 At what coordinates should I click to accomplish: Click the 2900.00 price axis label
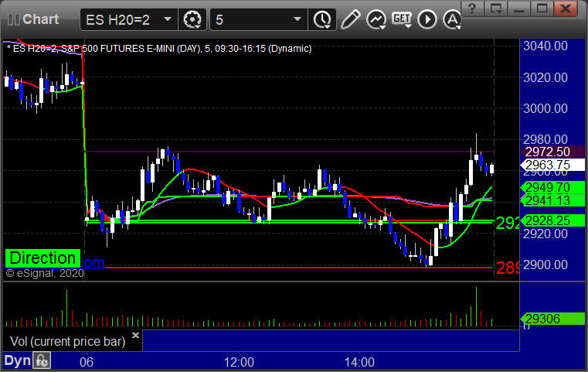546,264
